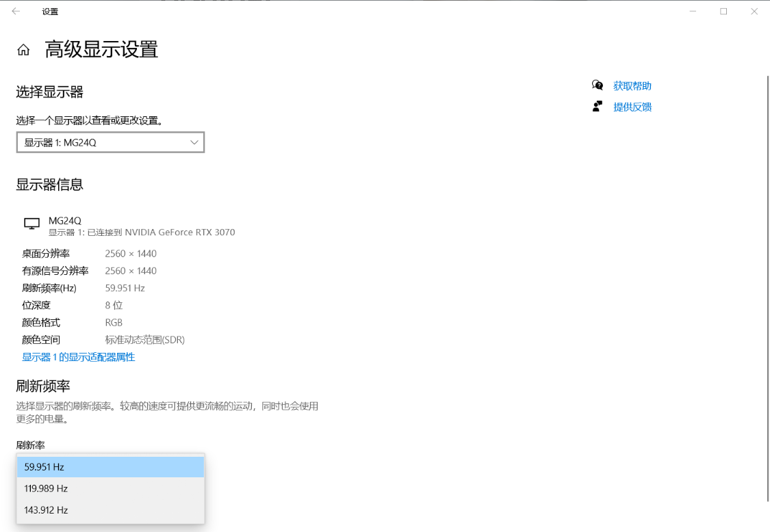Expand the 显示器 1: MG24Q dropdown

point(110,142)
